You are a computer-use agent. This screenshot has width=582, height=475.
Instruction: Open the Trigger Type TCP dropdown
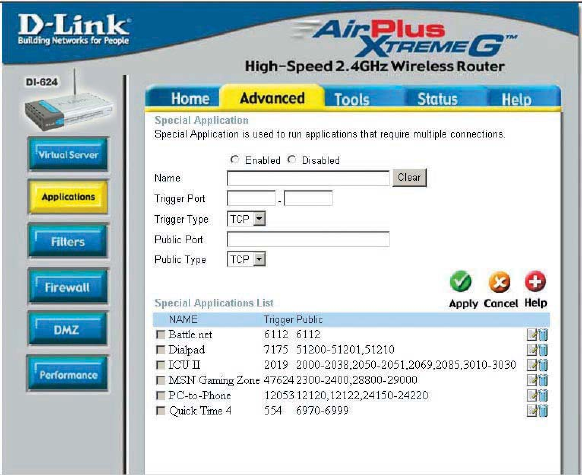click(246, 219)
